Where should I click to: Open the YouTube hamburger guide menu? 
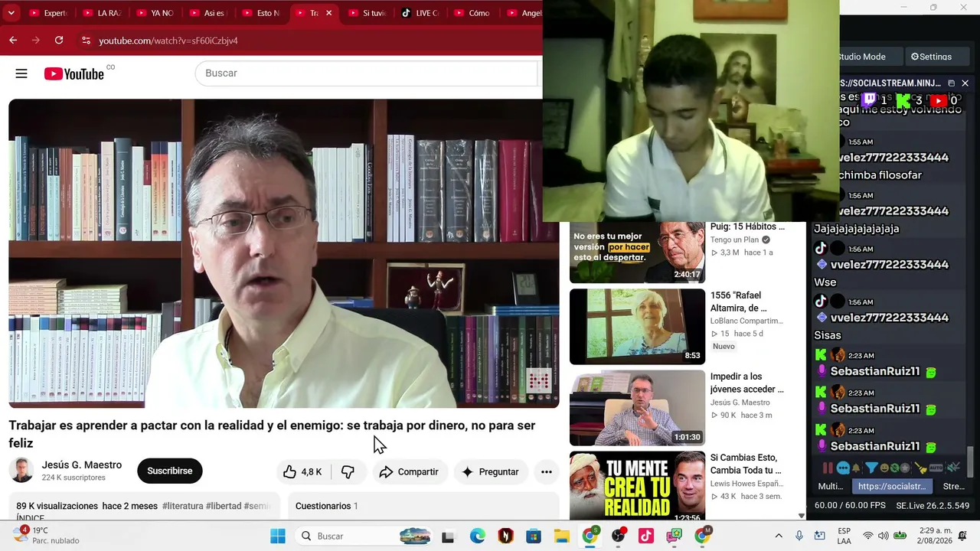click(x=21, y=73)
